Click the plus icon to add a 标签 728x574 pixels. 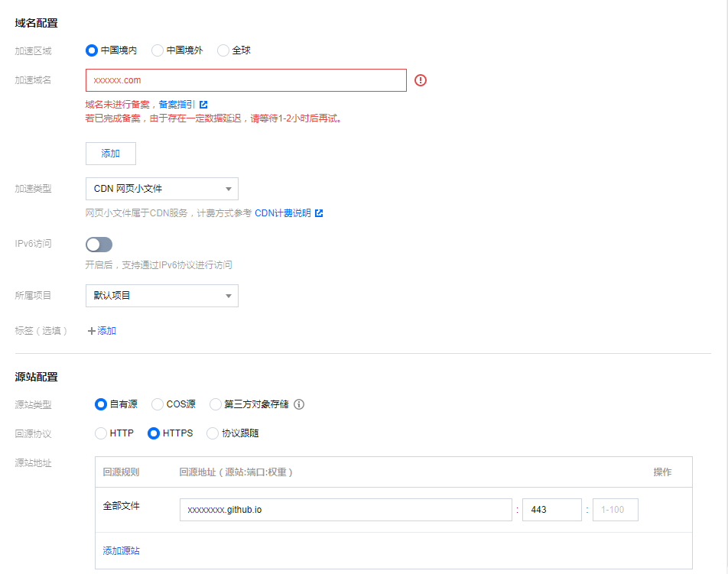click(92, 330)
